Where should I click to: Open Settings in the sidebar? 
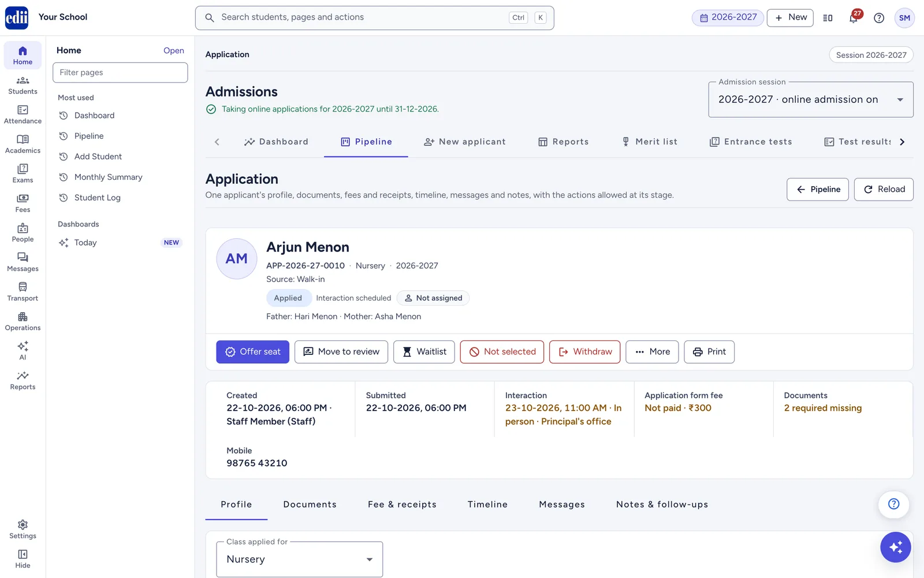pos(23,529)
